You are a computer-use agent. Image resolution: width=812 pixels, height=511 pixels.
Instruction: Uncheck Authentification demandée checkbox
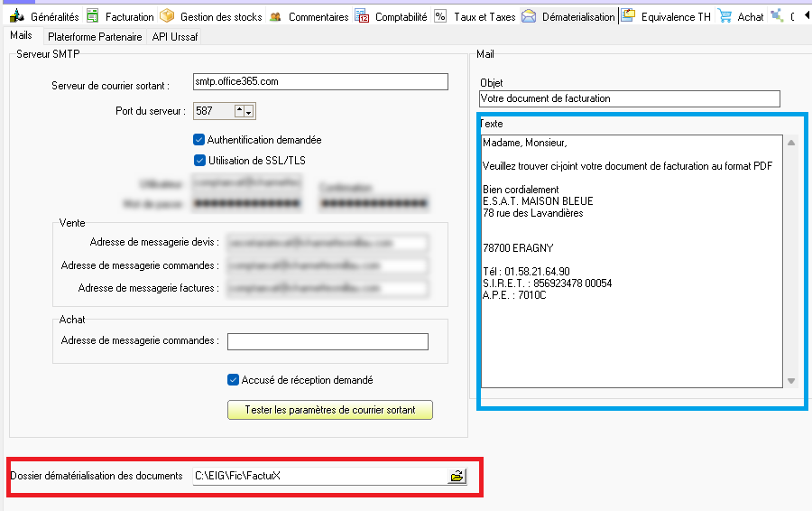199,140
